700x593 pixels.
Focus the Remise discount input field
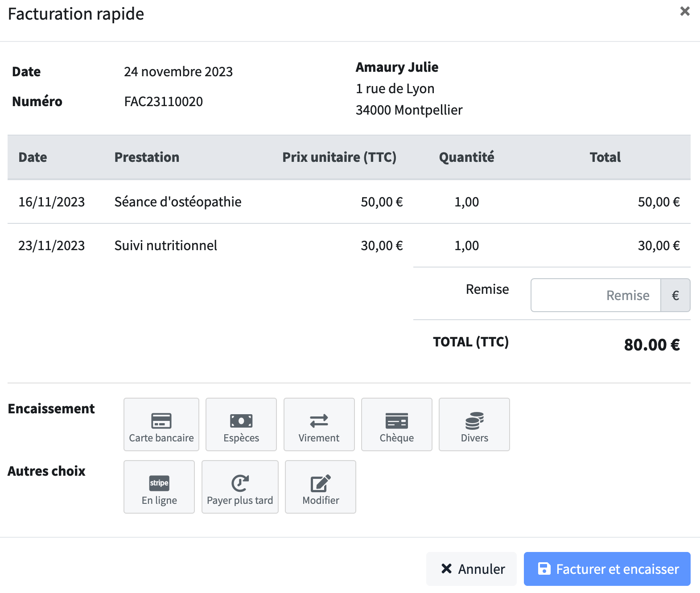pos(596,295)
